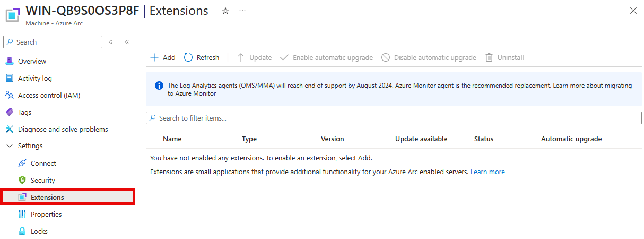This screenshot has width=644, height=239.
Task: Open the Properties menu item
Action: [x=46, y=214]
